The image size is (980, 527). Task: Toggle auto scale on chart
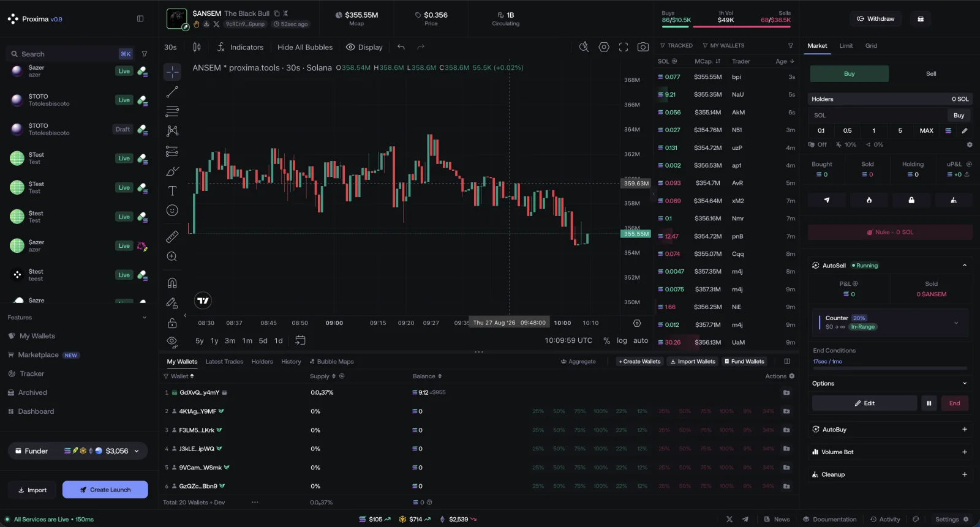pos(641,340)
